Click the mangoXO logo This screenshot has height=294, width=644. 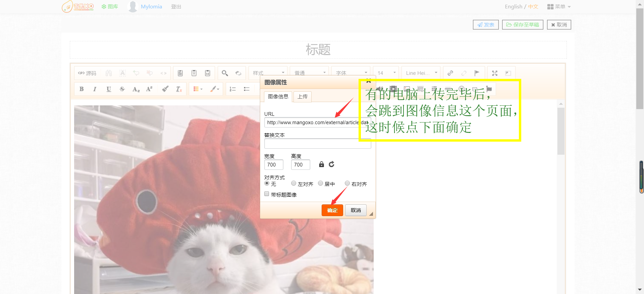coord(78,6)
